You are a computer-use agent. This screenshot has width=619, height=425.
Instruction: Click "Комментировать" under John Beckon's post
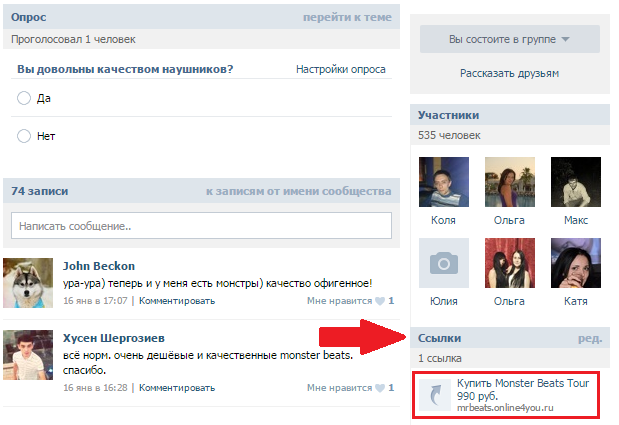tap(177, 301)
